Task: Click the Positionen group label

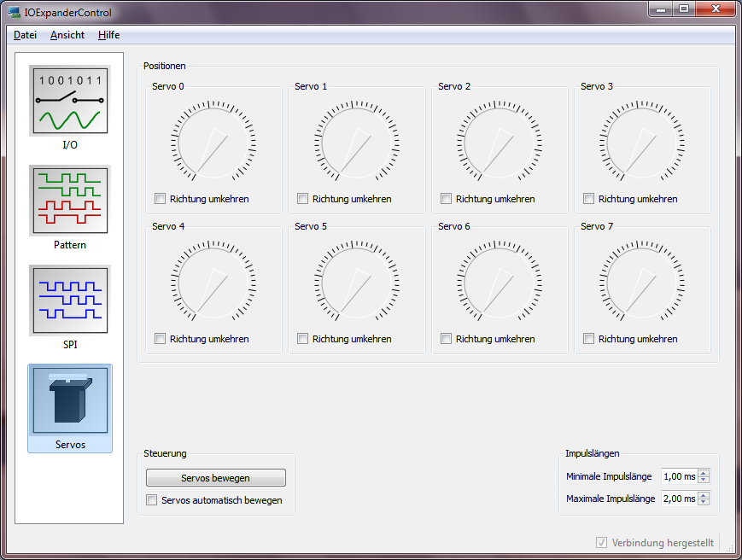Action: pyautogui.click(x=165, y=66)
